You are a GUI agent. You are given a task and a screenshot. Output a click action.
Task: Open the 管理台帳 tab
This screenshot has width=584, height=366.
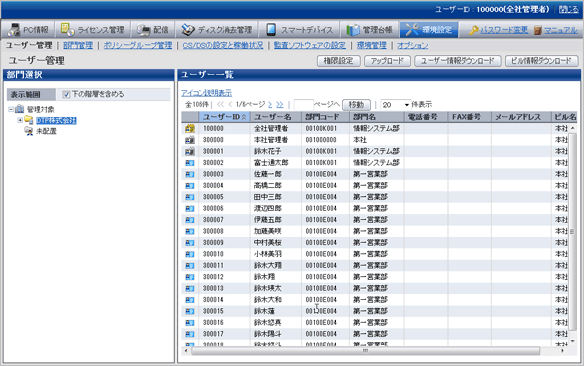(x=369, y=29)
